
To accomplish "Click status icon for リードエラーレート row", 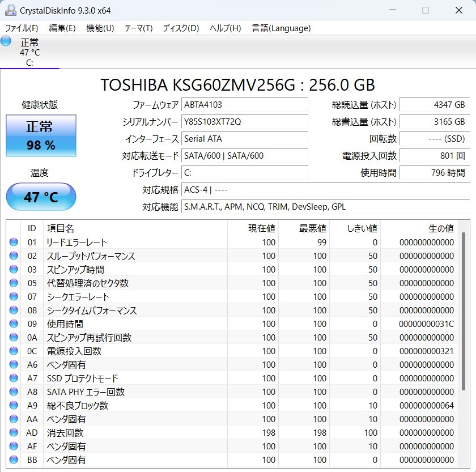I will [14, 243].
